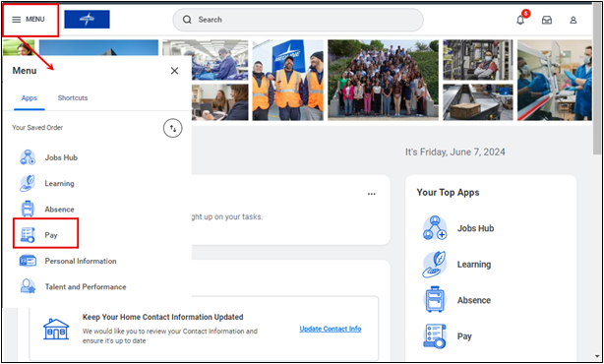
Task: Open the hamburger MENU button
Action: pyautogui.click(x=29, y=20)
